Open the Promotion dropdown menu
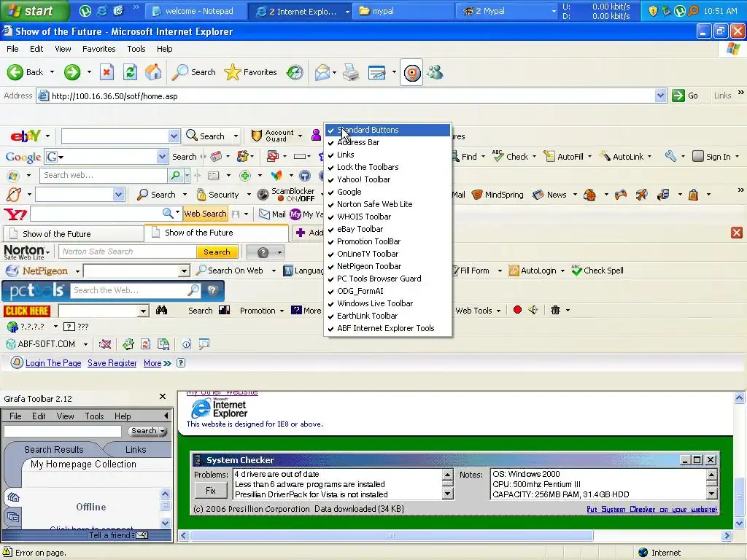Viewport: 747px width, 560px height. 262,311
